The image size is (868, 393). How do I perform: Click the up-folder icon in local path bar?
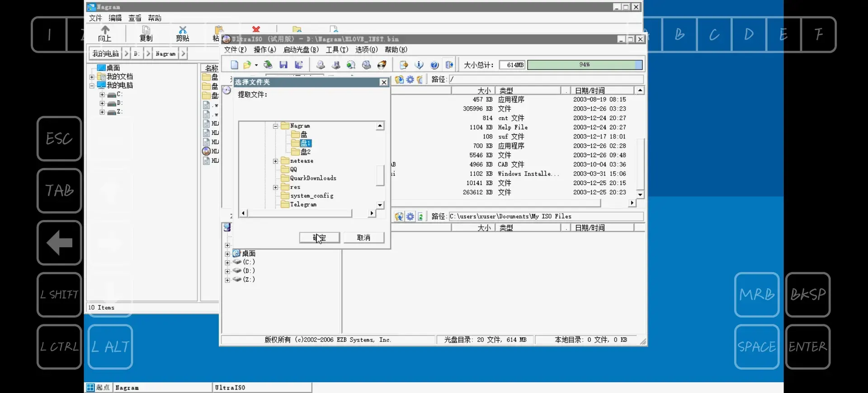[399, 216]
